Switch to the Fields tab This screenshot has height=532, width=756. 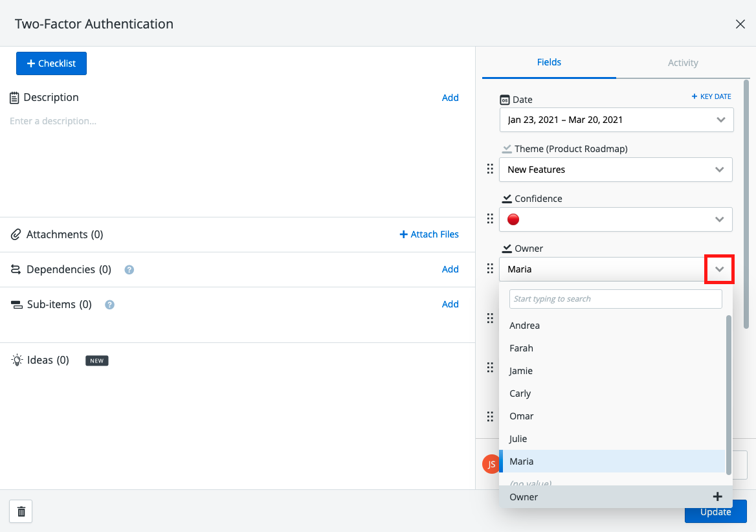(x=549, y=62)
